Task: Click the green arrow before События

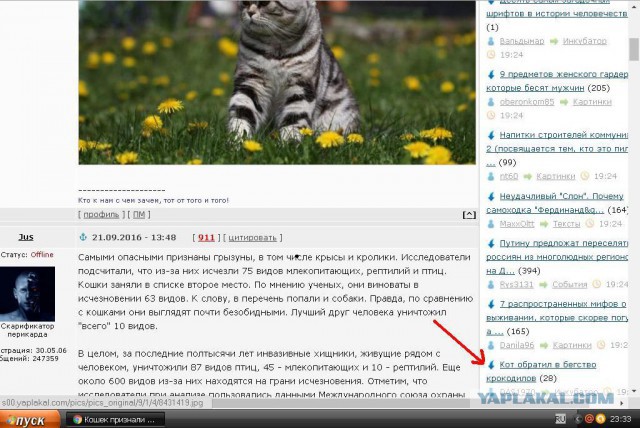Action: (x=543, y=285)
